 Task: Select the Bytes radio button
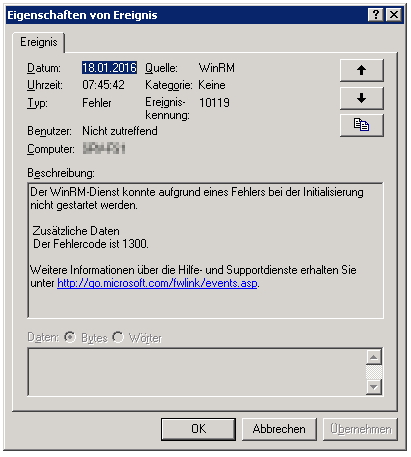(x=70, y=337)
